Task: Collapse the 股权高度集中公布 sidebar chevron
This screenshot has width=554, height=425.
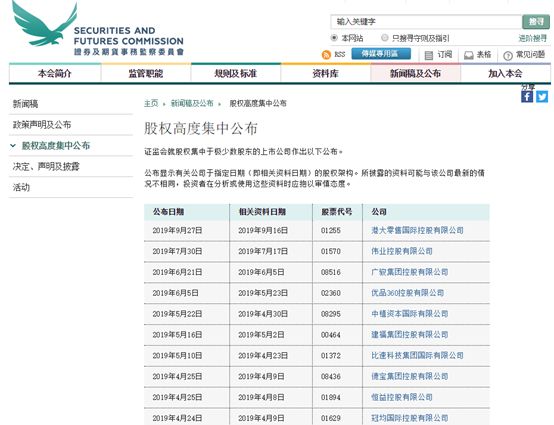Action: tap(13, 146)
